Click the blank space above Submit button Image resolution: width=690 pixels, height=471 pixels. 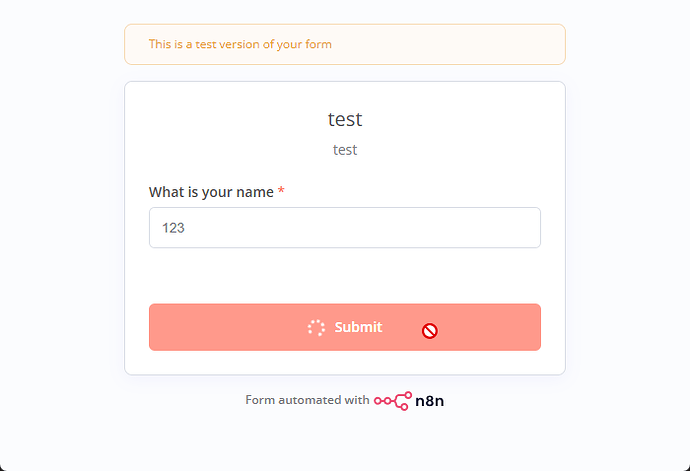click(x=344, y=276)
